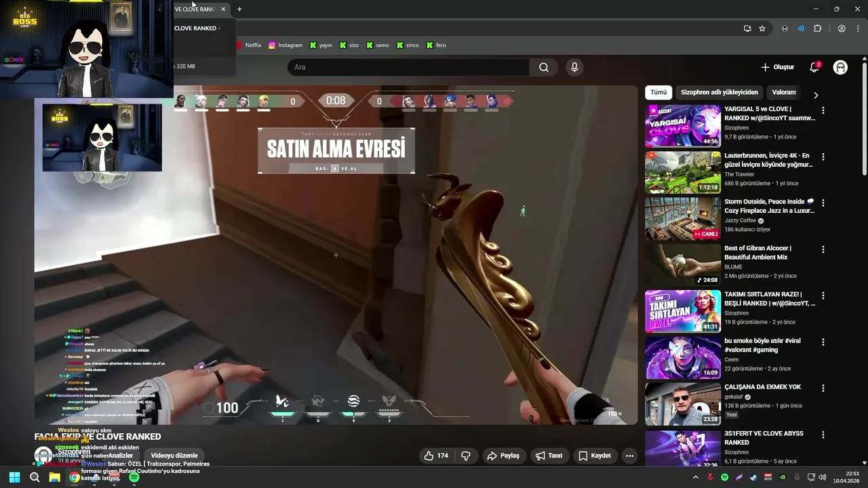868x488 pixels.
Task: Open the YouTube account avatar menu
Action: [x=840, y=67]
